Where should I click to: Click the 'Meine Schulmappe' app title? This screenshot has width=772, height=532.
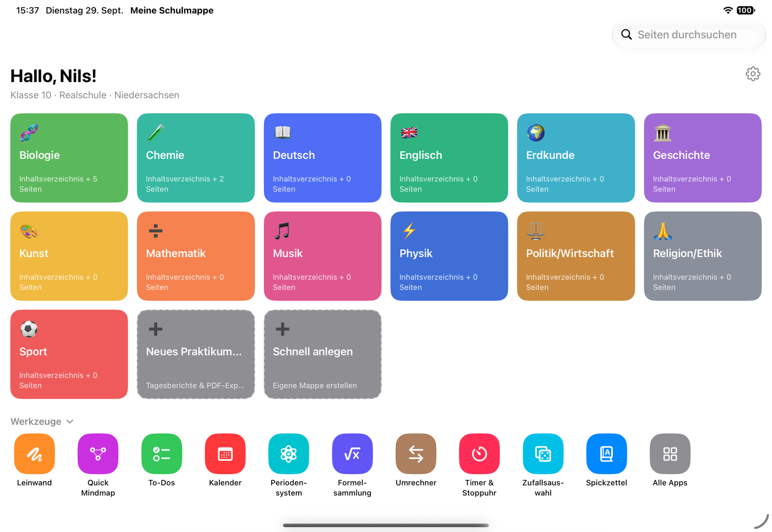click(x=172, y=10)
